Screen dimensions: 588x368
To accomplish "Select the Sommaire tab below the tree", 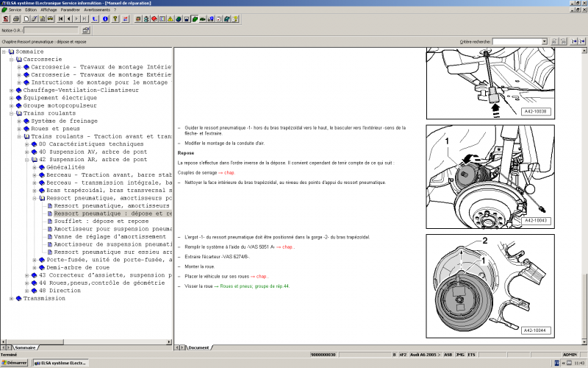I will pyautogui.click(x=25, y=347).
